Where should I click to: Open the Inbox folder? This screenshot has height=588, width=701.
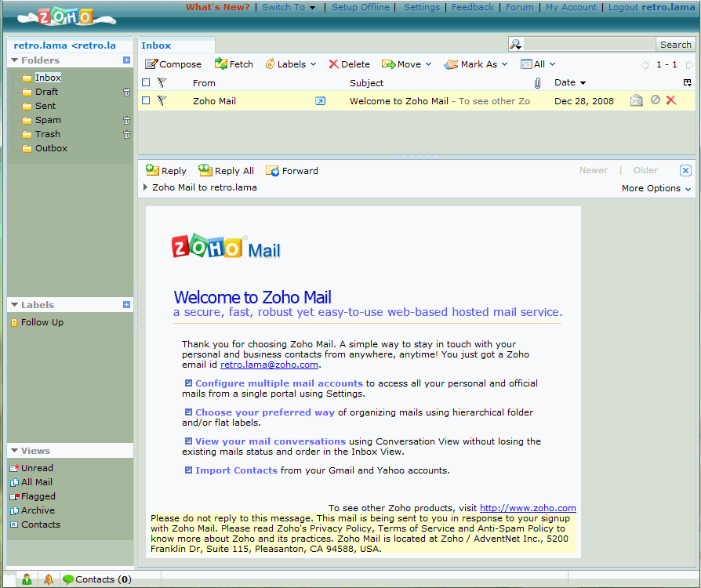click(x=48, y=78)
